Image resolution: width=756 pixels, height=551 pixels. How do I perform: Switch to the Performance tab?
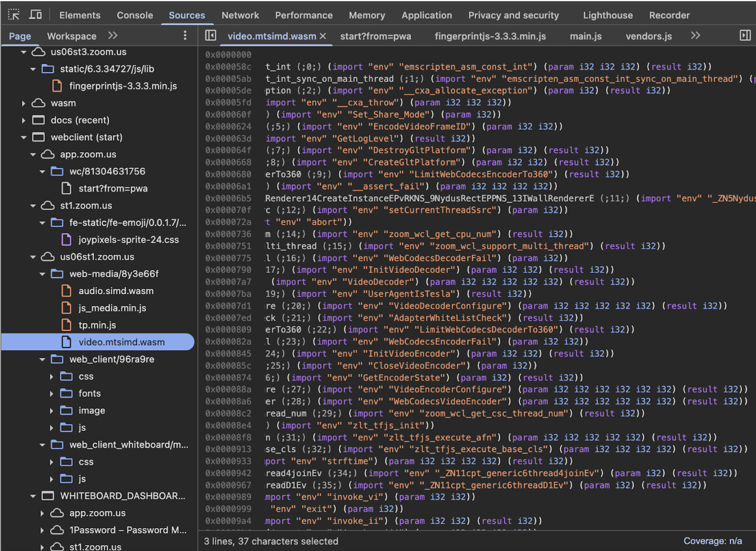click(x=304, y=15)
